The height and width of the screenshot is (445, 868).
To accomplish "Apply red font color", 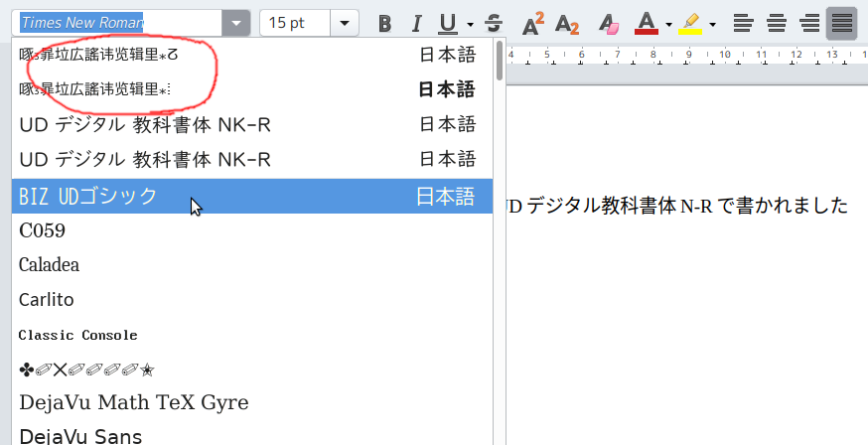I will tap(647, 23).
